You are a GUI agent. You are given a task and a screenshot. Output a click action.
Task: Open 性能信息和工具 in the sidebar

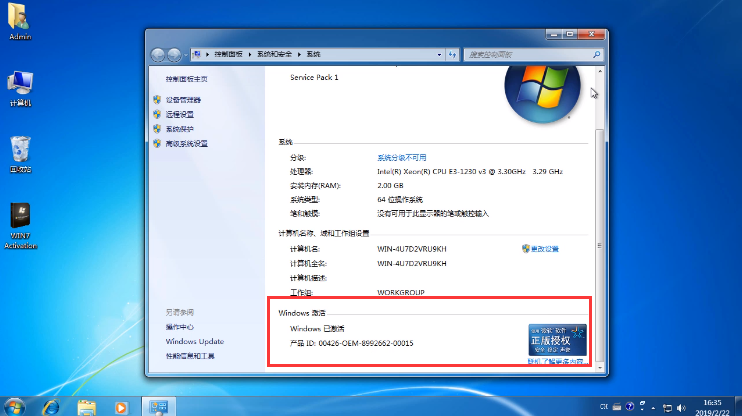click(190, 356)
